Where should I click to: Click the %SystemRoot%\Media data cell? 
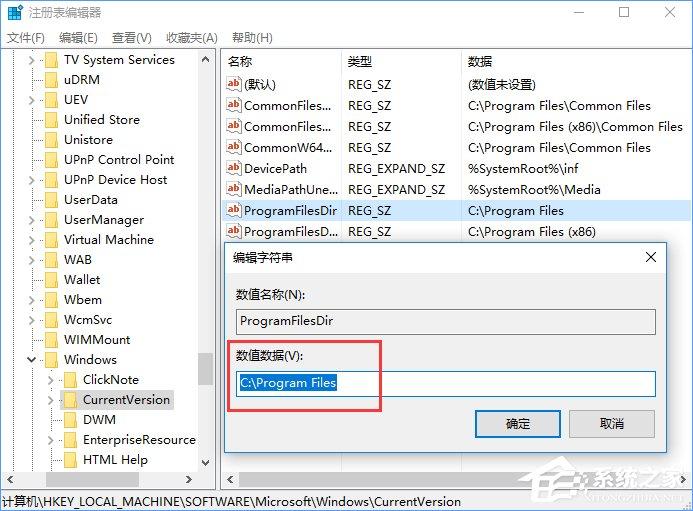534,190
